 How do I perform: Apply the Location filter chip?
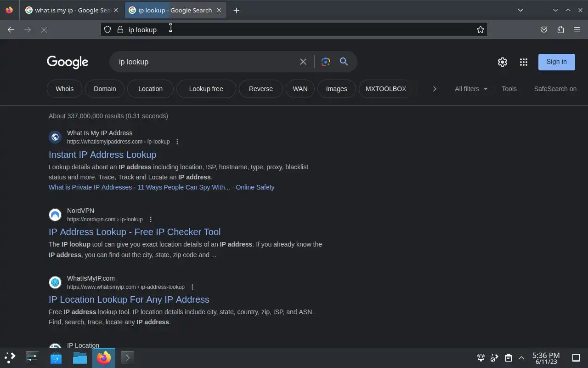[x=151, y=89]
